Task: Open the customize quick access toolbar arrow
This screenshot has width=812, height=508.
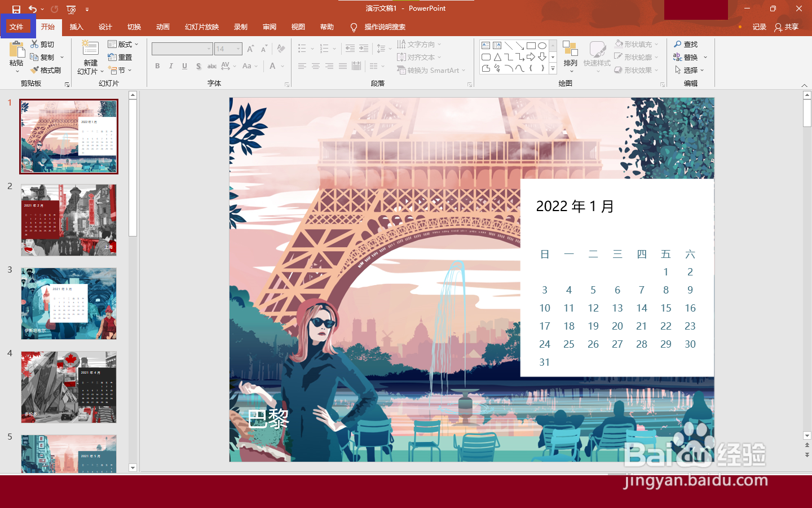Action: [x=87, y=10]
